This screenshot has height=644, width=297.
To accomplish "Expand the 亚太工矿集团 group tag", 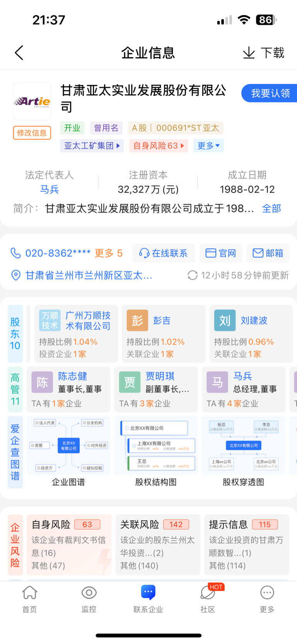I will pos(92,146).
